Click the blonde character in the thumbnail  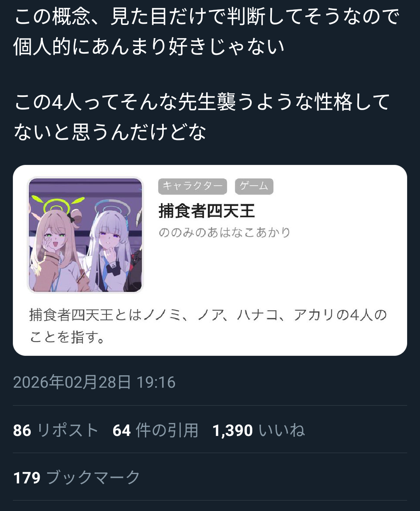tap(54, 249)
